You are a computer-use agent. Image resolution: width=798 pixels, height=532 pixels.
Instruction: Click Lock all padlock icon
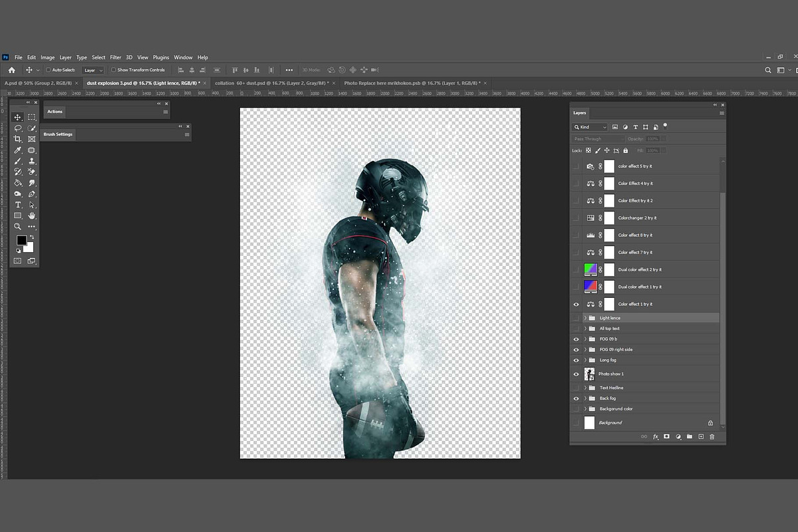pos(625,150)
